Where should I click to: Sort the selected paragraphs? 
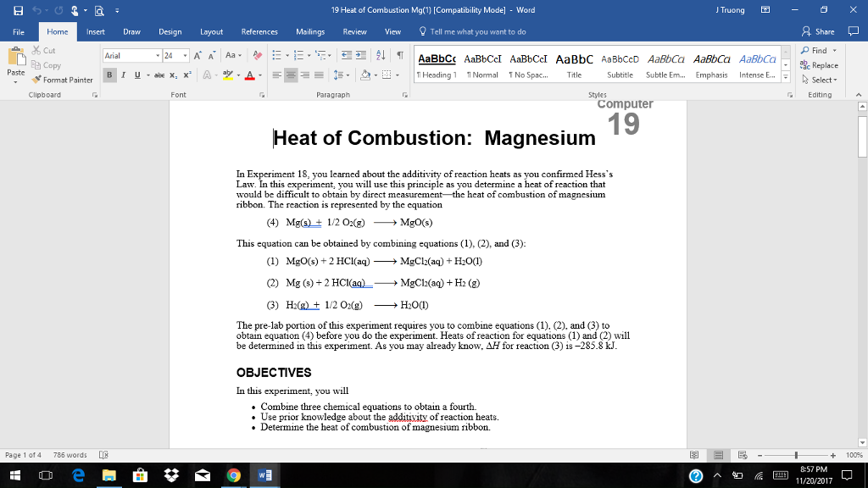click(381, 55)
